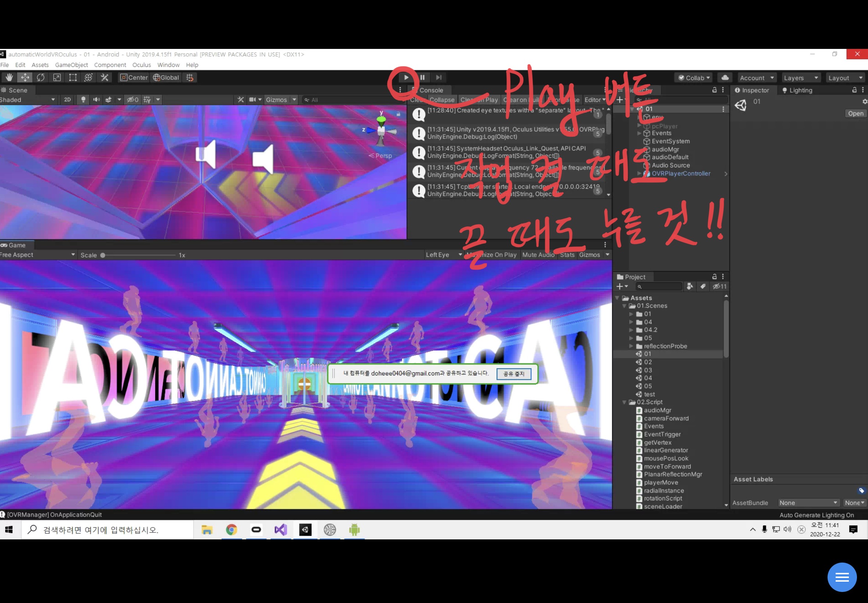Screen dimensions: 868x603
Task: Select the Rect Transform tool
Action: point(72,78)
